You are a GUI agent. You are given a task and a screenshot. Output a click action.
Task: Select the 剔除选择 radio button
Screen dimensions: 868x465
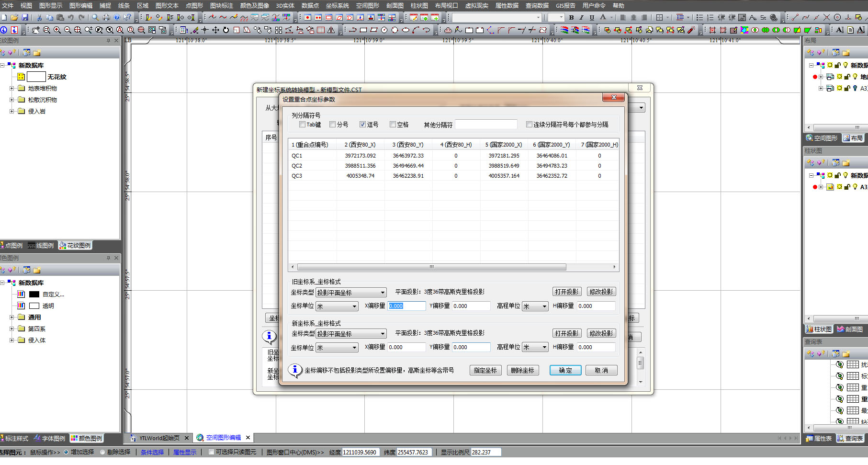point(102,452)
